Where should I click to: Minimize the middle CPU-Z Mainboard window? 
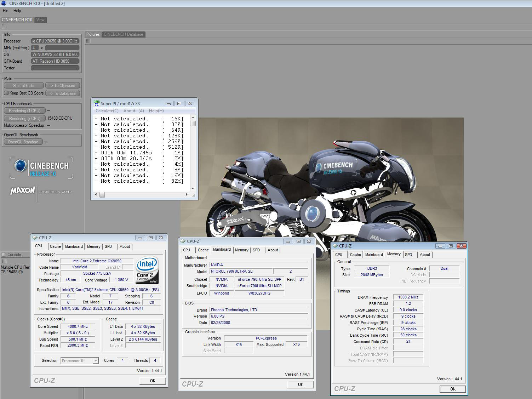288,241
